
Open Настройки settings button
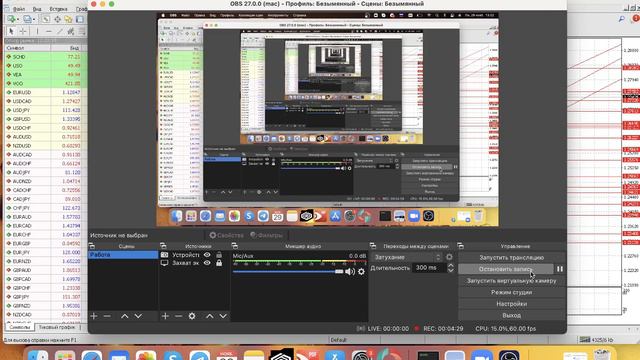pos(511,304)
